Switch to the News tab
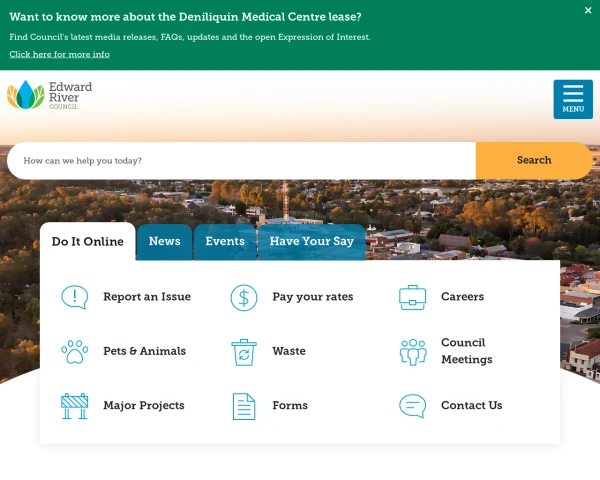Viewport: 600px width, 480px height. coord(165,242)
